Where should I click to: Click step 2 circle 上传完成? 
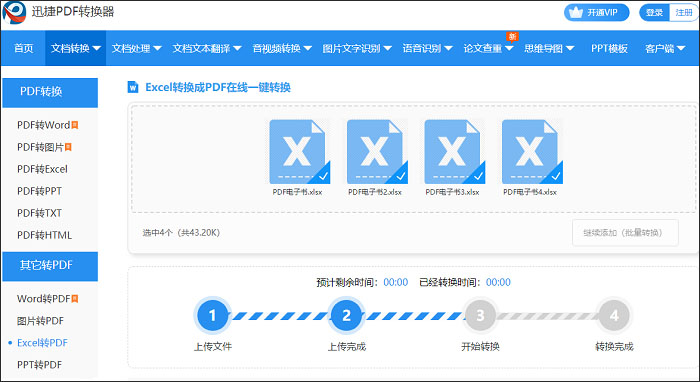346,316
